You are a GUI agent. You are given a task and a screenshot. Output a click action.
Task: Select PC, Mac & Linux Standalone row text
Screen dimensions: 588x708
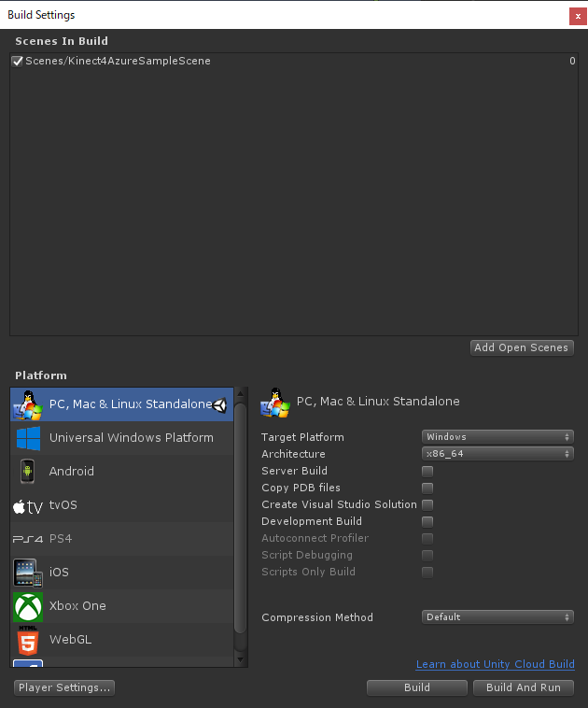[x=131, y=404]
